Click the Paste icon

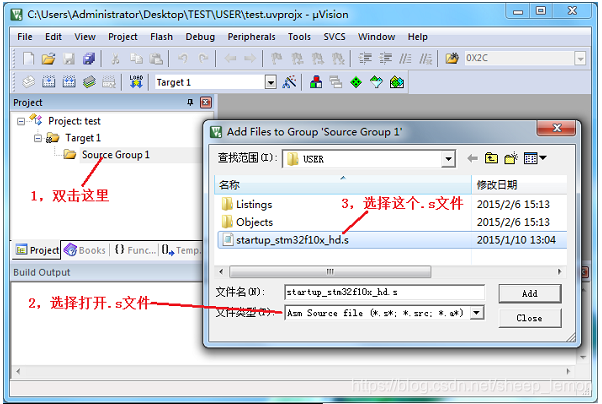pyautogui.click(x=156, y=58)
